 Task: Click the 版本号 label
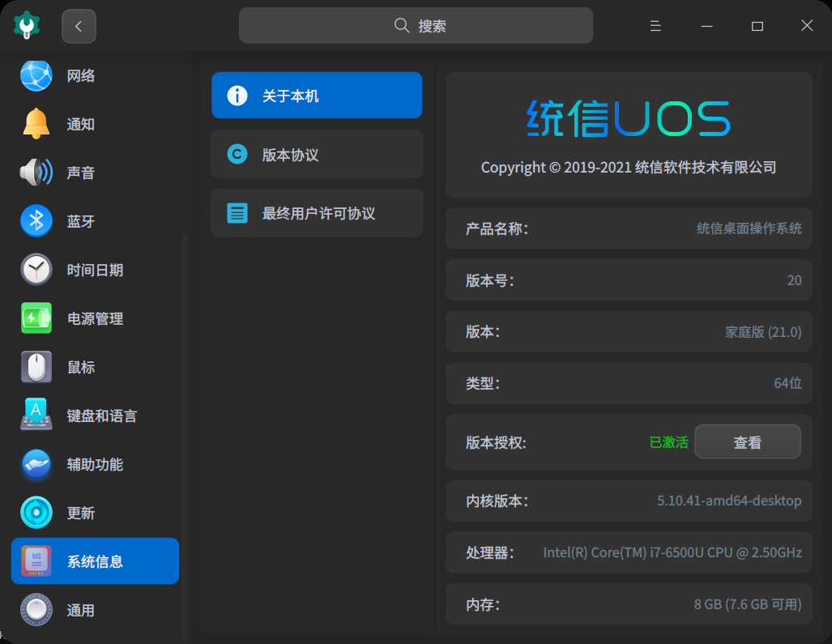point(490,280)
